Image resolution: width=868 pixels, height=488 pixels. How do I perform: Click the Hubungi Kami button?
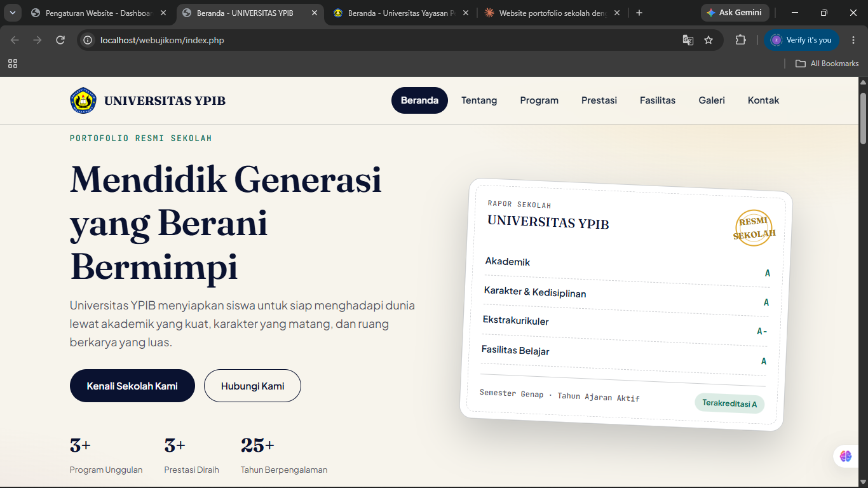[x=252, y=386]
